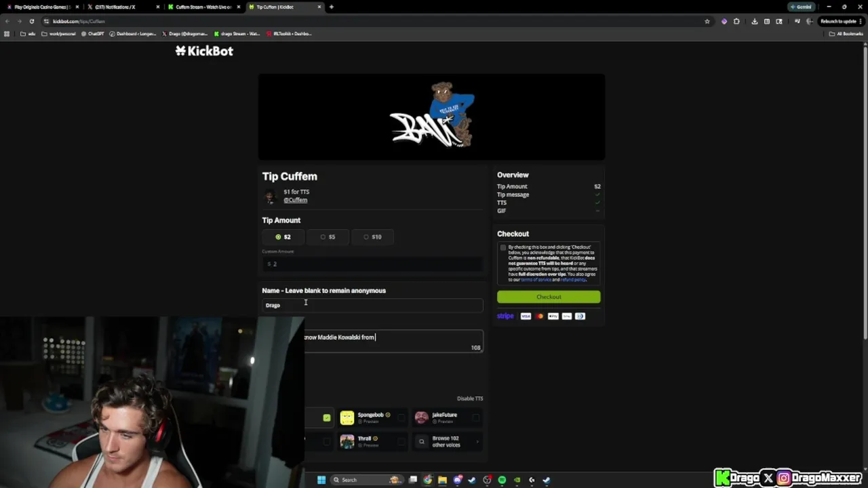868x488 pixels.
Task: Check the checkout acknowledgement box
Action: coord(502,247)
